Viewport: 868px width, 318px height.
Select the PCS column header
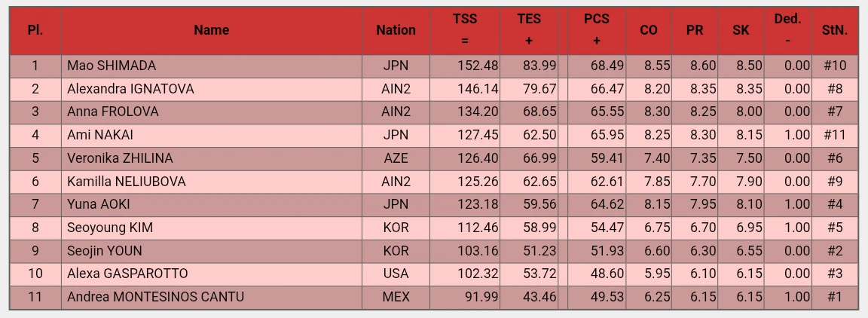pyautogui.click(x=596, y=30)
